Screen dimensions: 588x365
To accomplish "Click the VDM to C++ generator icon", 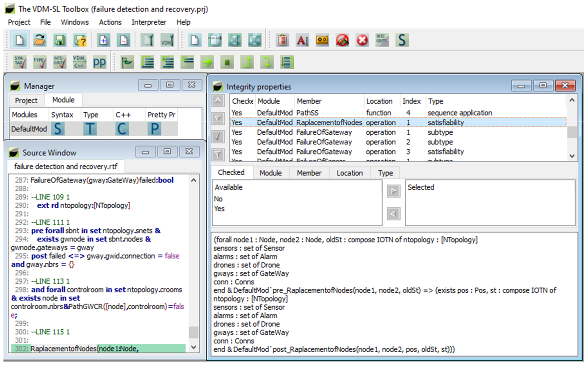I will coord(79,62).
